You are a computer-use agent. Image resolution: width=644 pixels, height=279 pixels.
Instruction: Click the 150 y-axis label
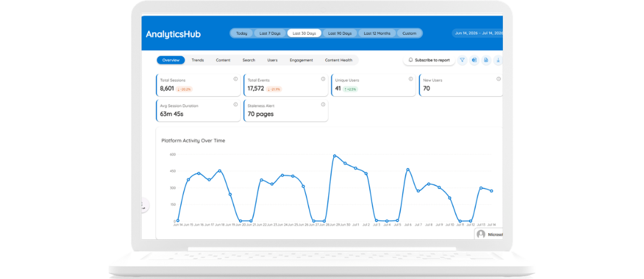click(x=173, y=205)
